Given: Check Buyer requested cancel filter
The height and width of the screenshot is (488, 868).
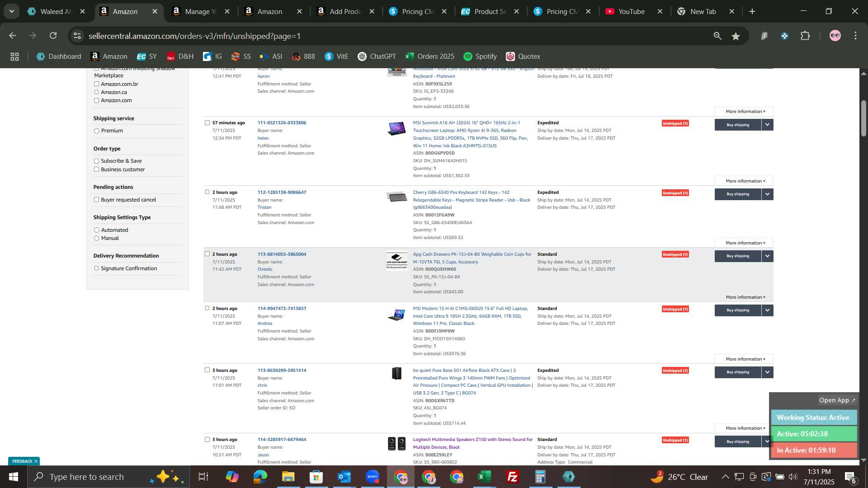Looking at the screenshot, I should tap(96, 200).
